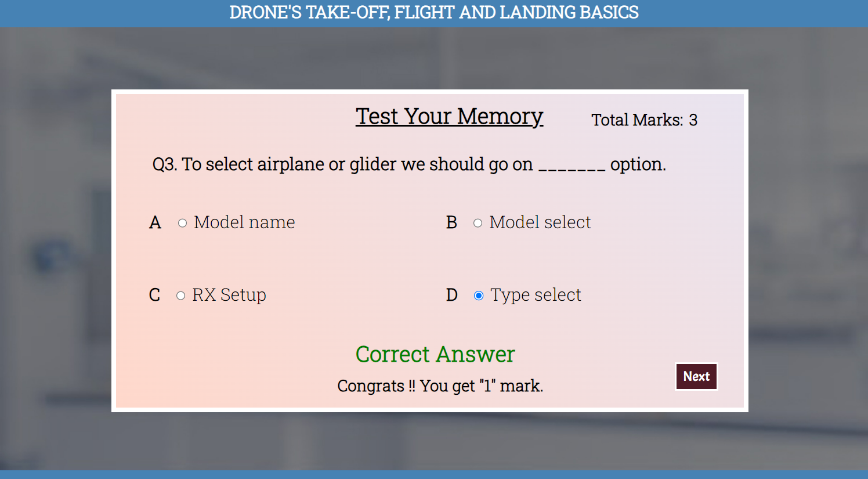Go to next question with Next button
868x479 pixels.
[696, 376]
